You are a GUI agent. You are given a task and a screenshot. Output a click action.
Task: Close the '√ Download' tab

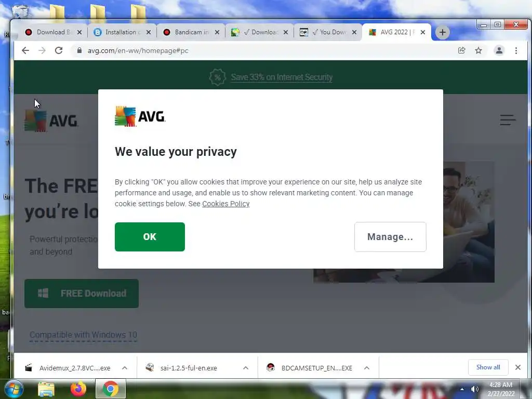(286, 32)
